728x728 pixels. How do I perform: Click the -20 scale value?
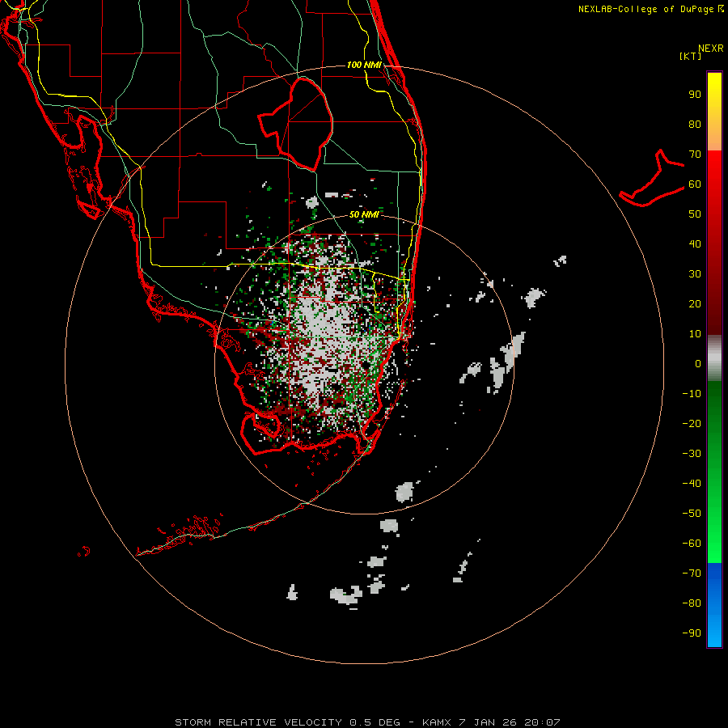click(x=692, y=423)
